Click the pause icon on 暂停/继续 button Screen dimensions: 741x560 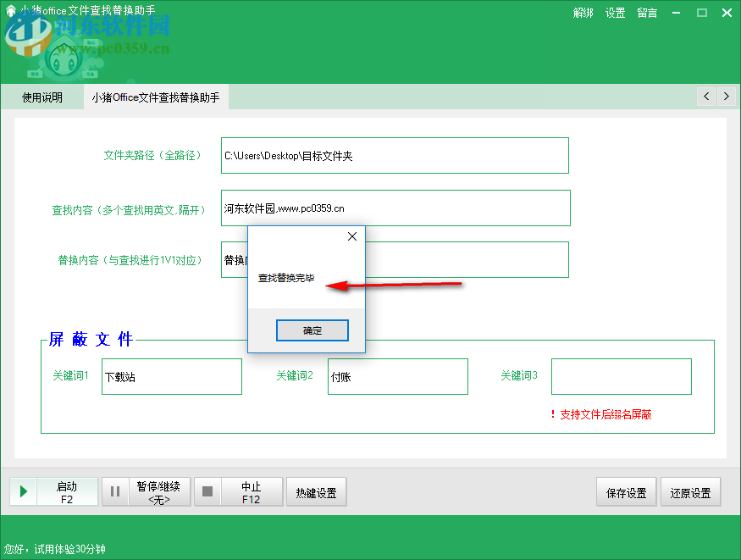115,491
